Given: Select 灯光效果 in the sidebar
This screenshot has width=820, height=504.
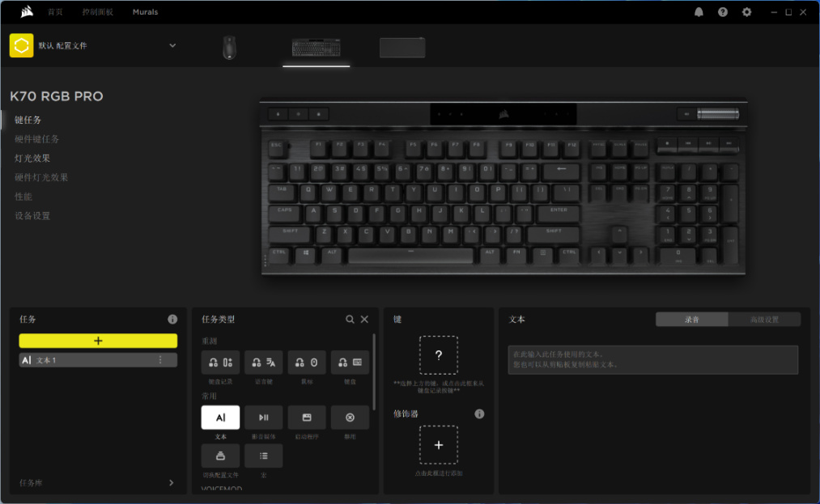Looking at the screenshot, I should pos(32,159).
